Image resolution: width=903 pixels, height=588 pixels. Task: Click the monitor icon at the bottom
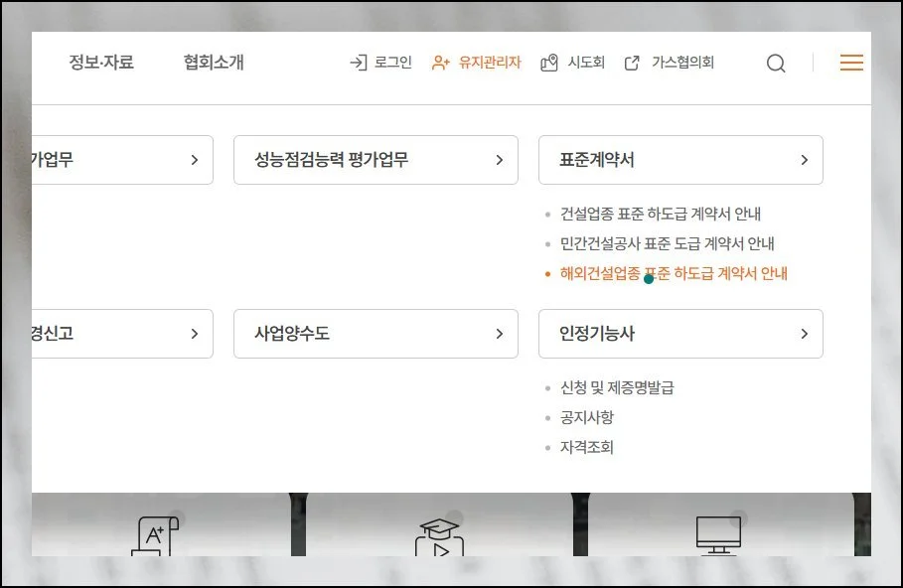[x=718, y=533]
